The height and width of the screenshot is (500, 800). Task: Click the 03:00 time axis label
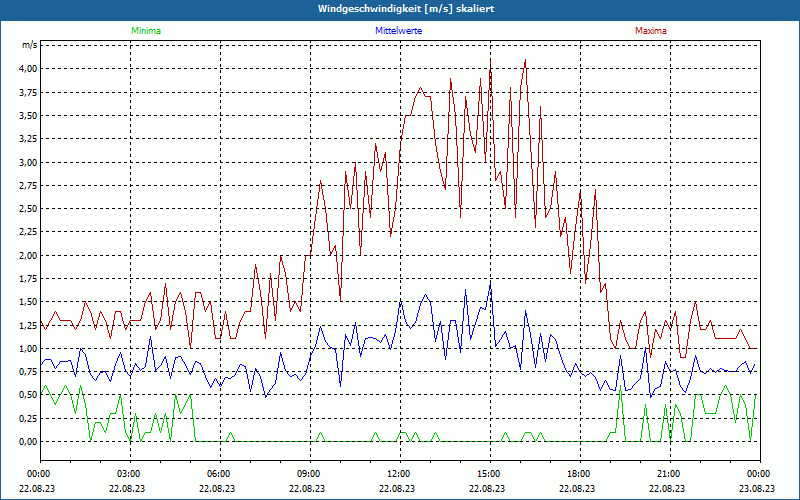pos(130,474)
